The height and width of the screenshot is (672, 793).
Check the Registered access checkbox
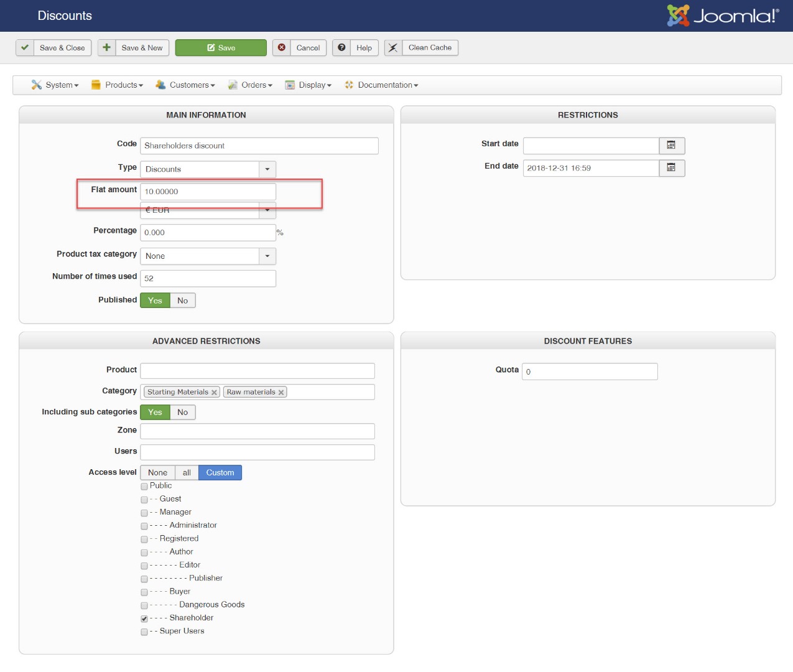coord(144,539)
